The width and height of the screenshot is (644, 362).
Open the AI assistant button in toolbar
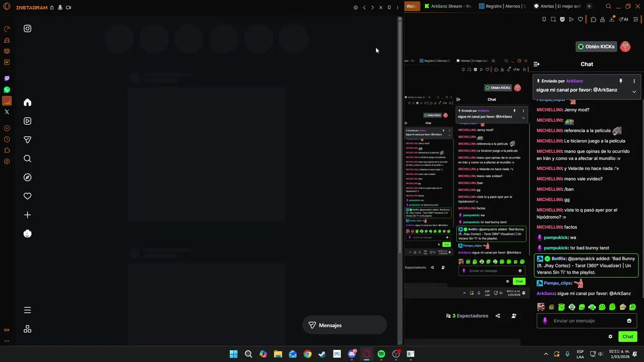tap(624, 20)
